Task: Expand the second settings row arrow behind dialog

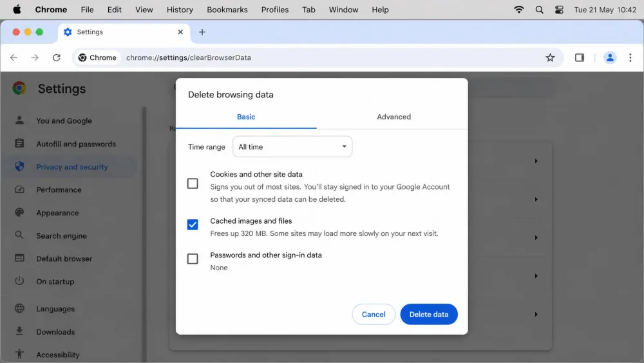Action: coord(536,199)
